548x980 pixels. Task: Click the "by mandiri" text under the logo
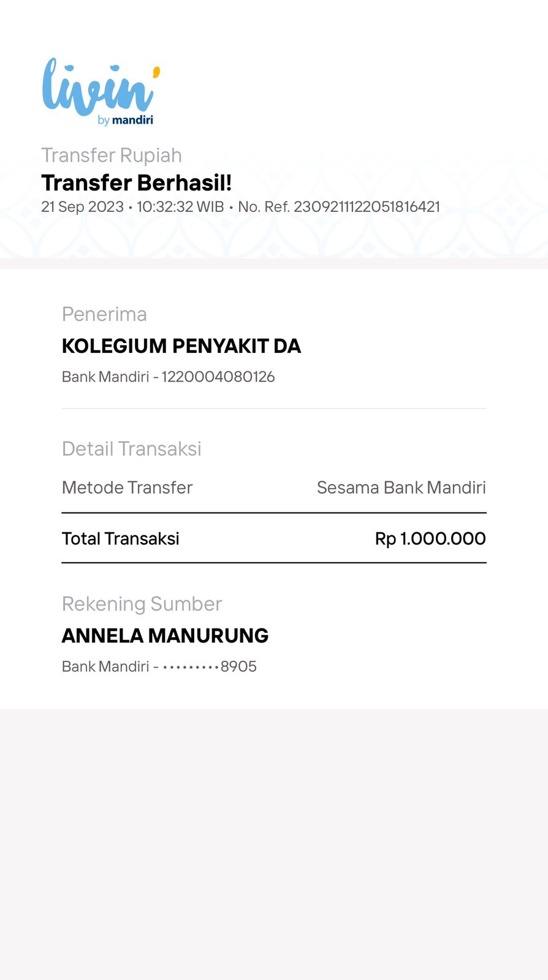[x=126, y=120]
